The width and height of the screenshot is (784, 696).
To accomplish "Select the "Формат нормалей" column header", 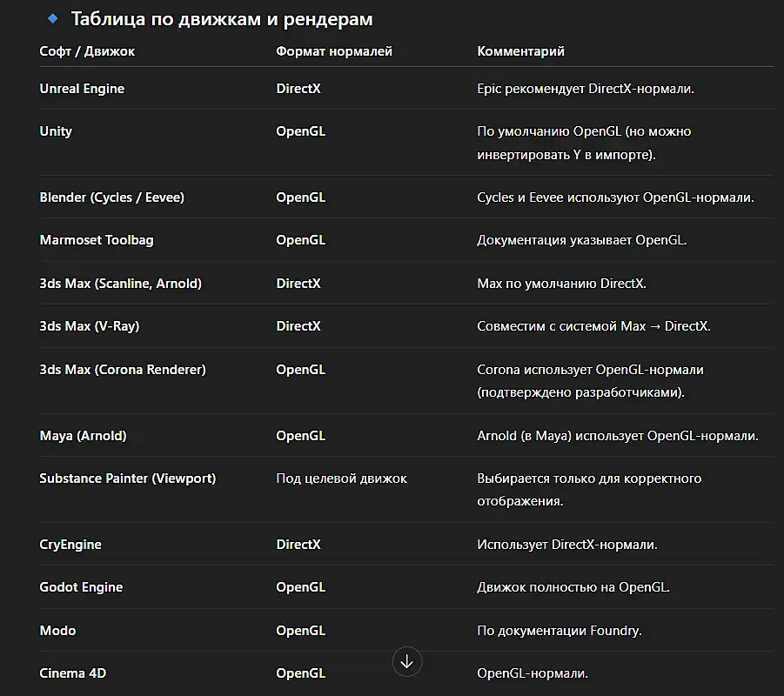I will tap(334, 51).
